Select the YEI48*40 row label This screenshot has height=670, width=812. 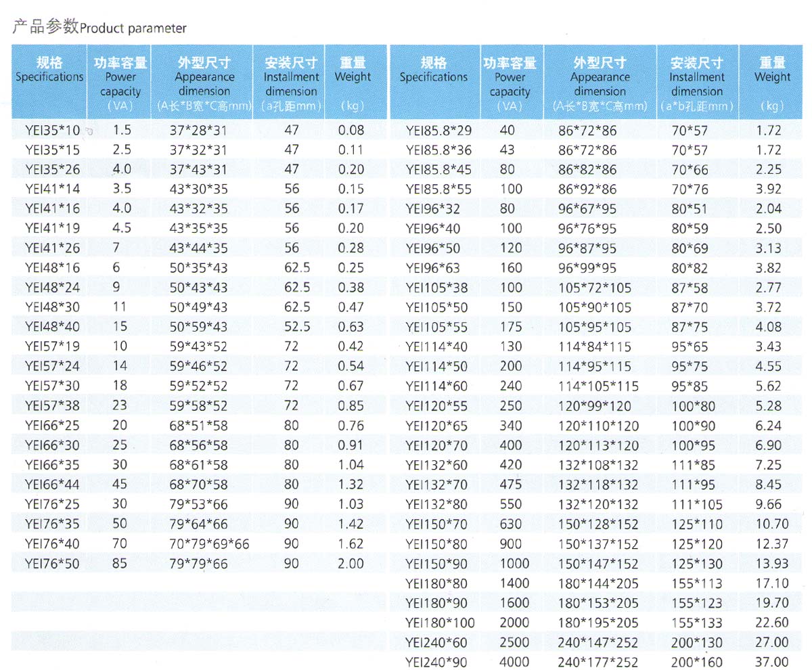click(x=52, y=327)
